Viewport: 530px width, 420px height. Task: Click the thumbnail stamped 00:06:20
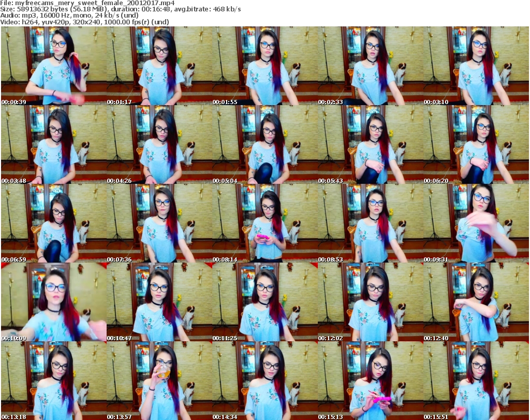476,144
